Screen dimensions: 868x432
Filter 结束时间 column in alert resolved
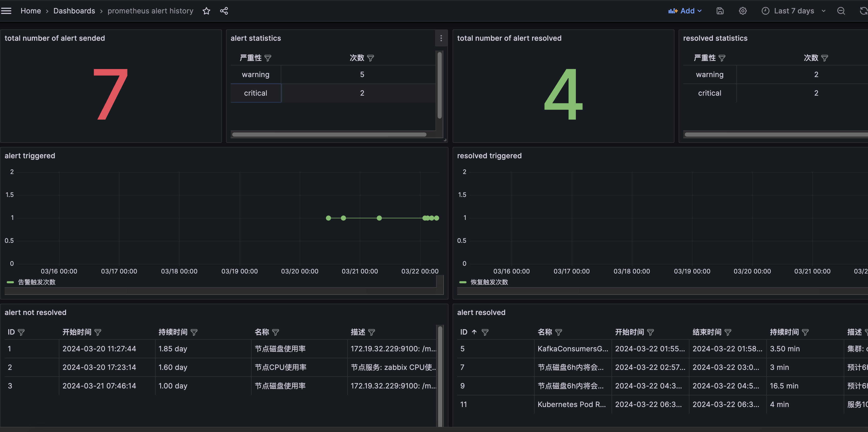[728, 332]
